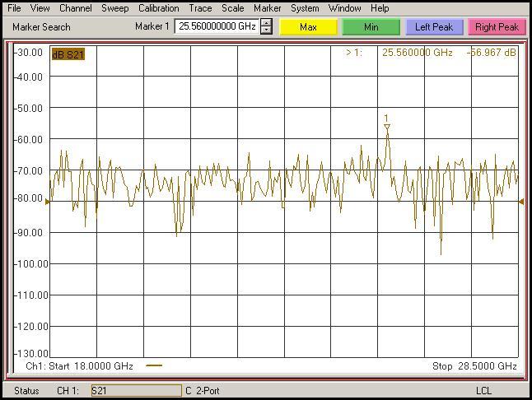This screenshot has width=532, height=400.
Task: Increase Marker 1 frequency with up arrow
Action: pos(266,23)
